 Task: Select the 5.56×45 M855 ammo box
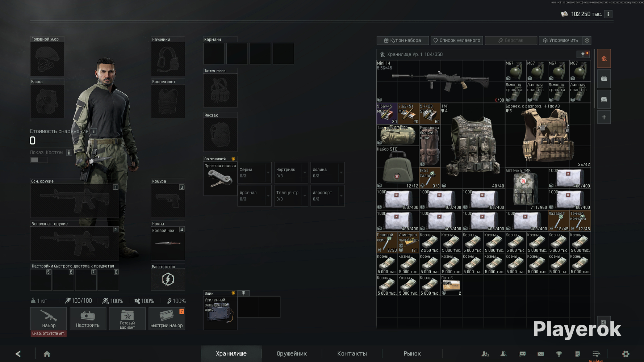click(x=387, y=114)
